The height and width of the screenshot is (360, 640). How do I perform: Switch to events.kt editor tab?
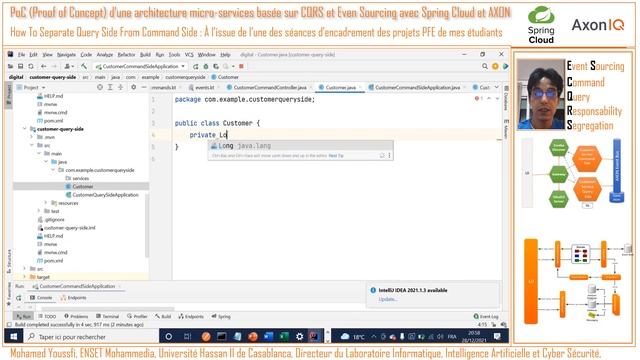[x=204, y=87]
